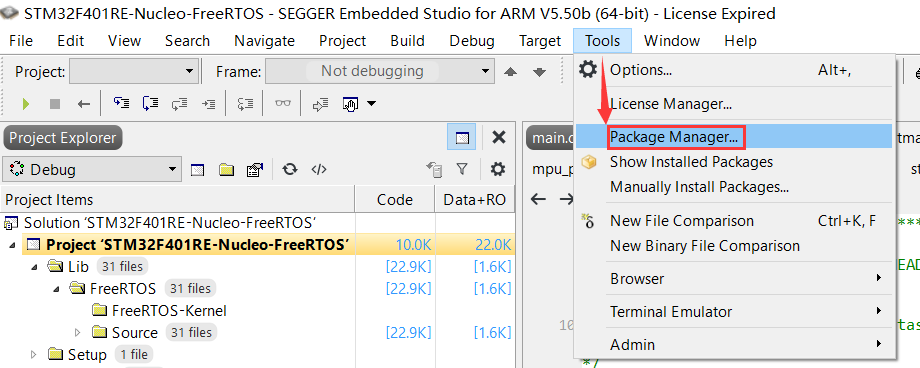Screen dimensions: 920x368
Task: Click the new folder icon beside Debug dropdown
Action: [226, 170]
